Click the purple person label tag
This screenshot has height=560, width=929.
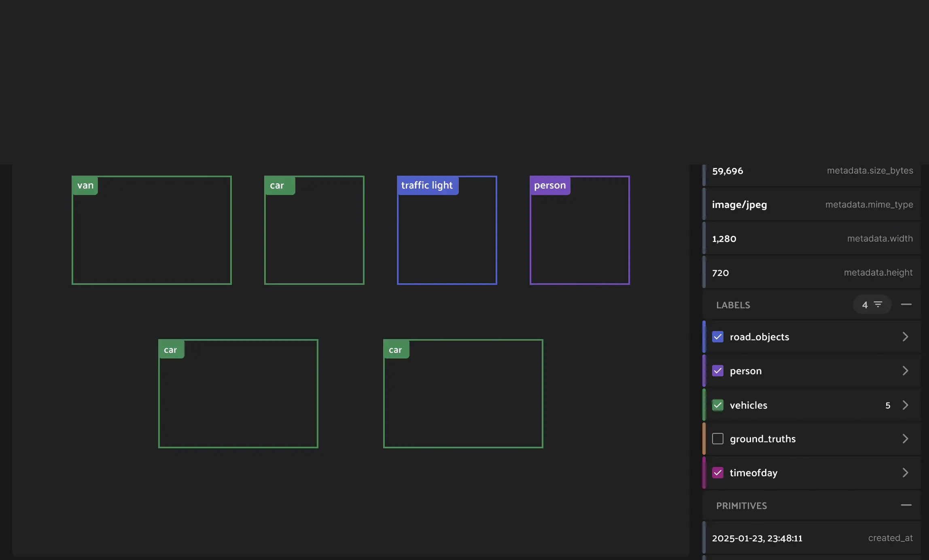(549, 186)
